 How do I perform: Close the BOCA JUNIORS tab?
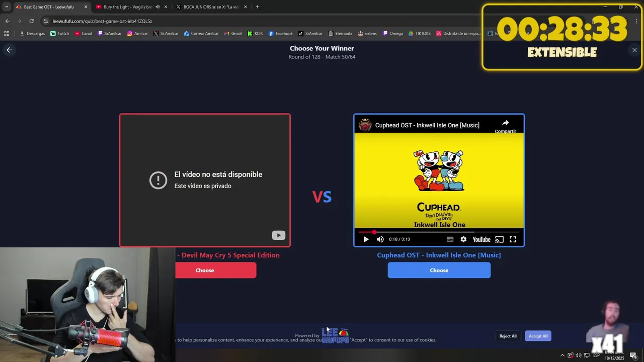(245, 7)
